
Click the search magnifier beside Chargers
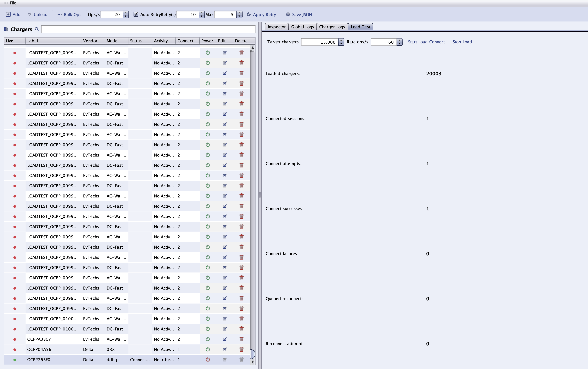pyautogui.click(x=37, y=29)
